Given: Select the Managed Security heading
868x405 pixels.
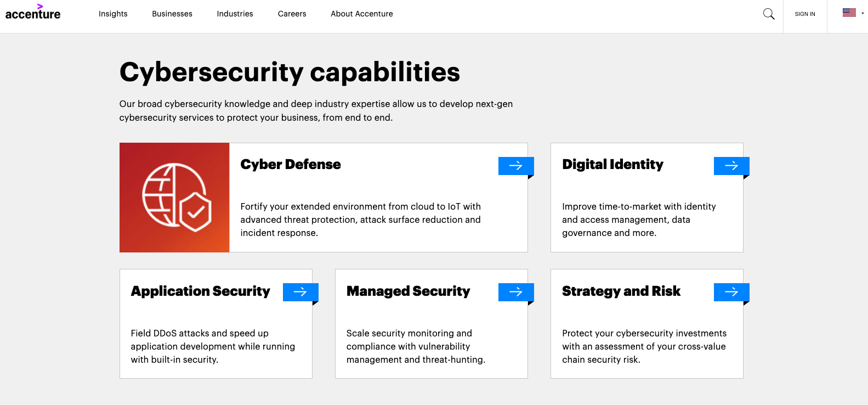Looking at the screenshot, I should 408,291.
